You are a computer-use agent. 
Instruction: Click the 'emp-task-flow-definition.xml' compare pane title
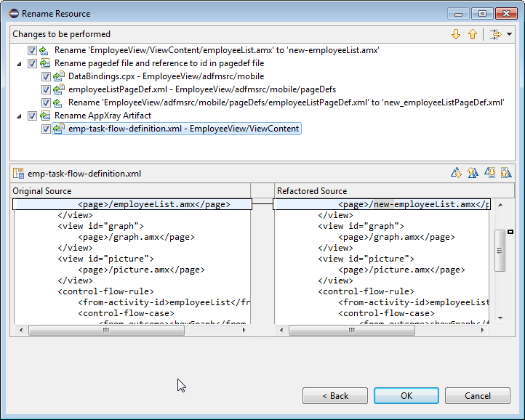(x=84, y=174)
